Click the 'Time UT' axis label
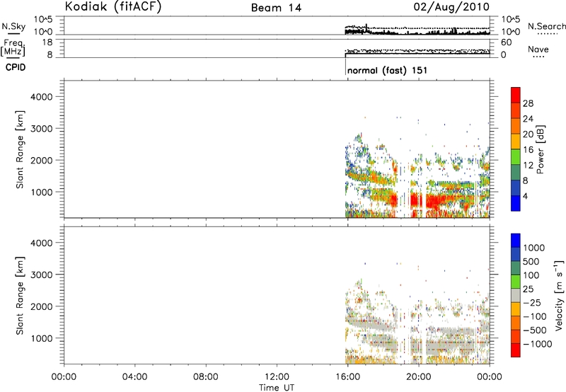The image size is (566, 392). [277, 388]
